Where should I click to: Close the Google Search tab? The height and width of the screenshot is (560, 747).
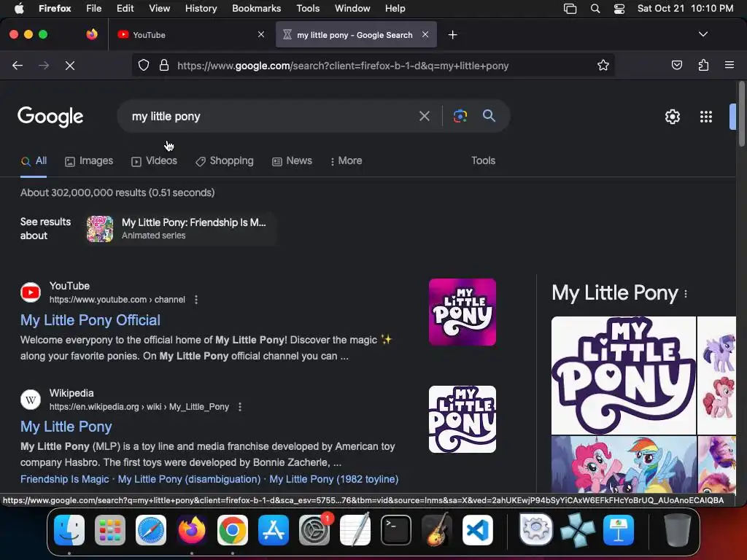(x=425, y=34)
